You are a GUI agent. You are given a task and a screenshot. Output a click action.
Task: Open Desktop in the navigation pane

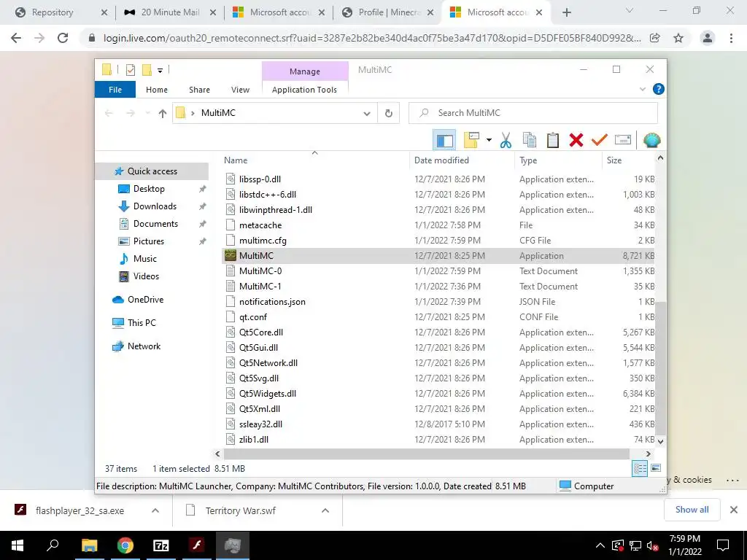click(x=149, y=189)
